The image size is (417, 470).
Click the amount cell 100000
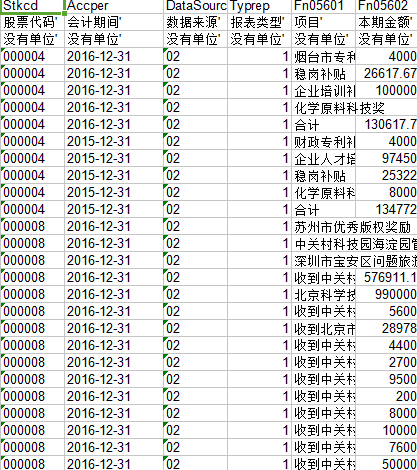[386, 90]
